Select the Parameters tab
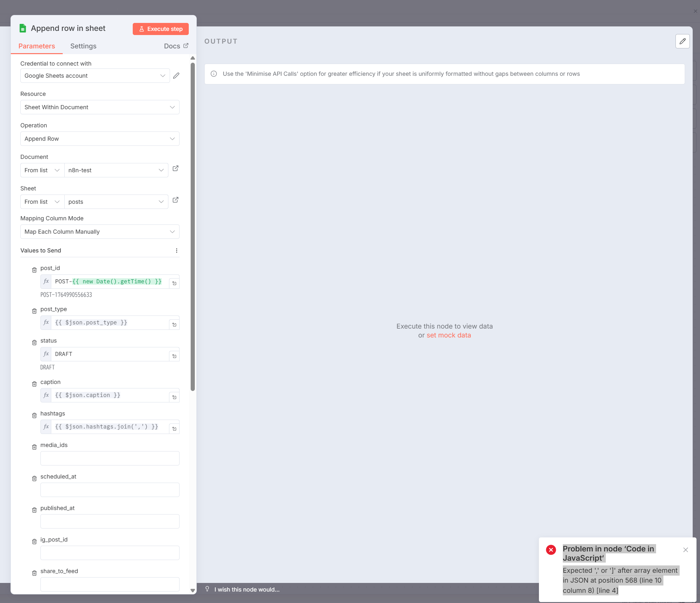 tap(37, 46)
